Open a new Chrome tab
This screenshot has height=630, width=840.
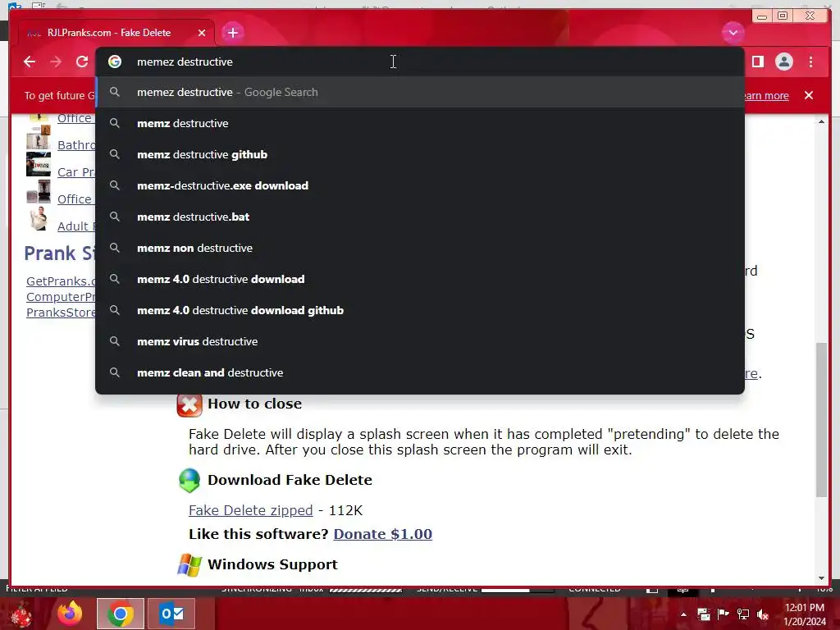tap(232, 33)
